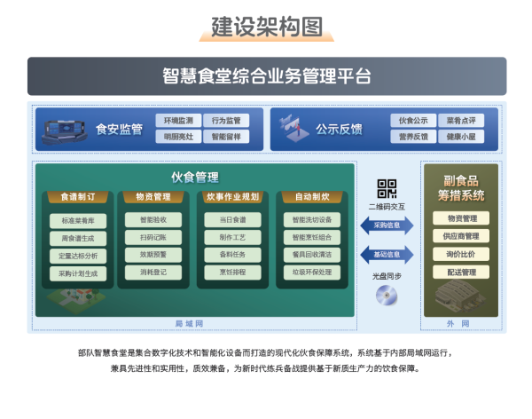Click the 光盘同步 label
Viewport: 532px width, 419px height.
coord(387,276)
